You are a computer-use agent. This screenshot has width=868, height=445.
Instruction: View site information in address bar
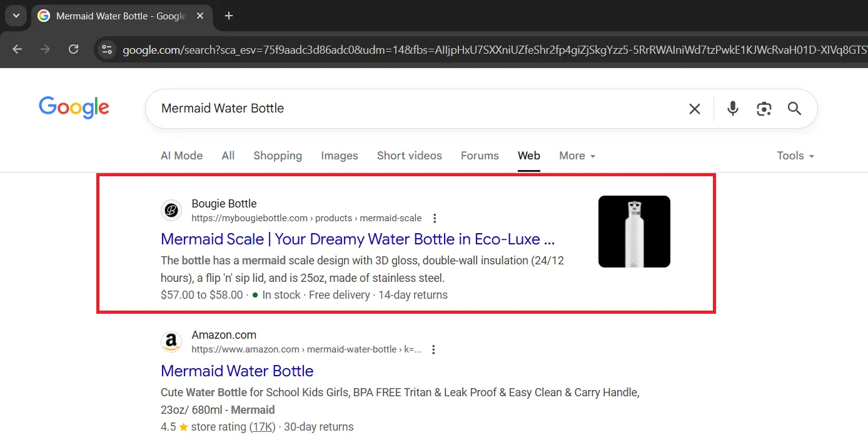[107, 49]
